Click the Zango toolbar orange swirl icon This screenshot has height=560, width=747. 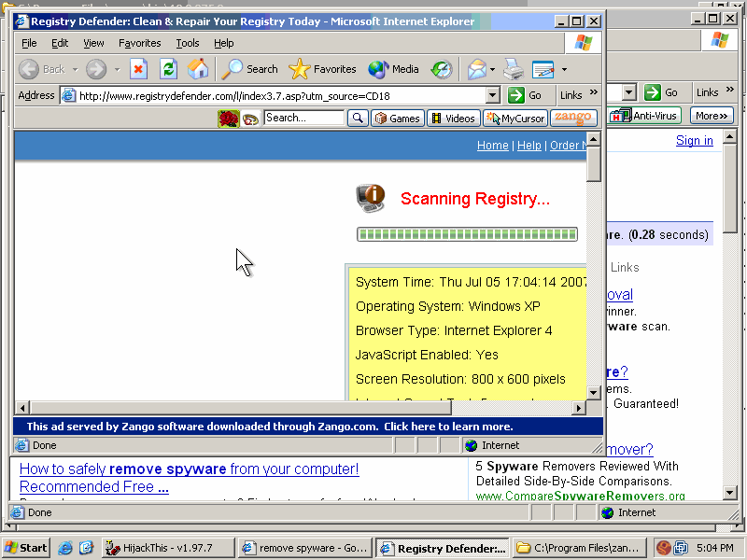250,119
